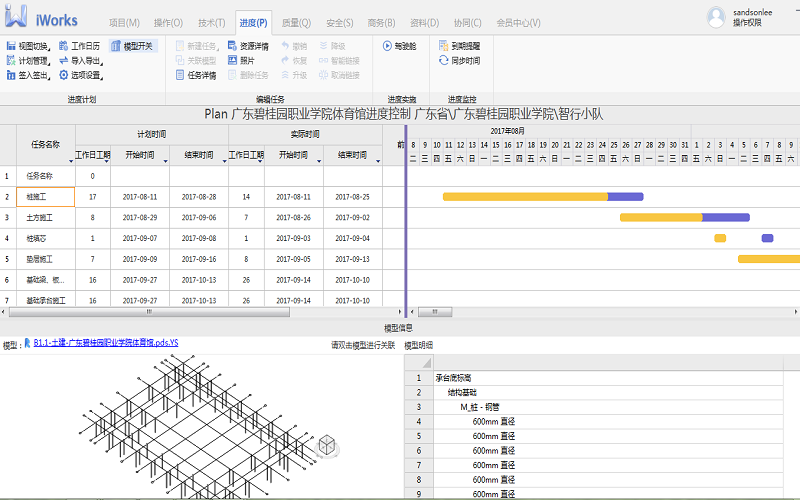This screenshot has height=500, width=800.
Task: Click the Gantt chart horizontal scrollbar thumb
Action: pos(435,312)
